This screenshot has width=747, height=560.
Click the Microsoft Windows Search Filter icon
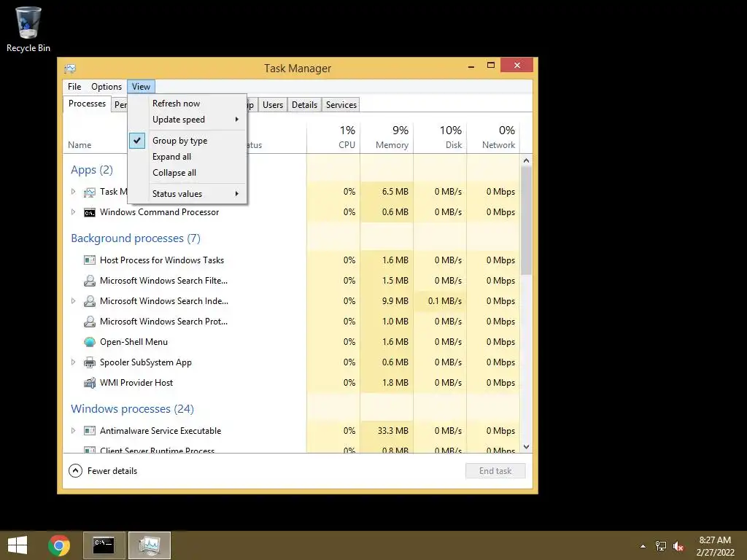(x=90, y=281)
